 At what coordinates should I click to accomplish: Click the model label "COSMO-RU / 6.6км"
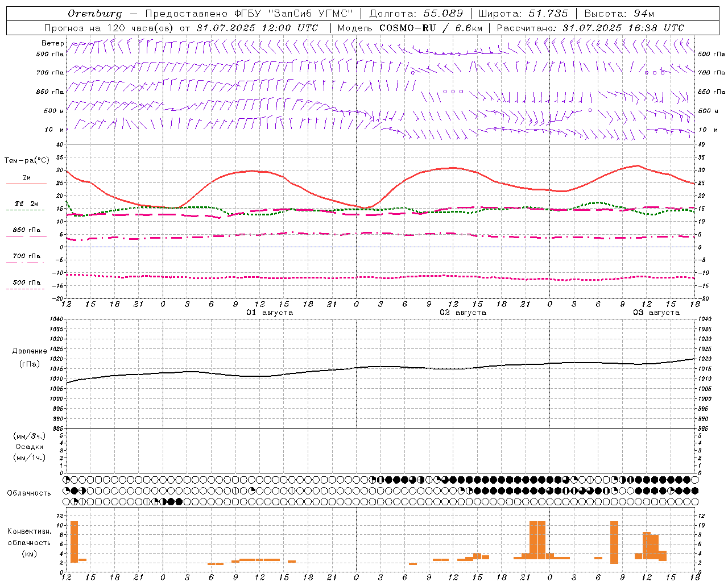pyautogui.click(x=431, y=28)
